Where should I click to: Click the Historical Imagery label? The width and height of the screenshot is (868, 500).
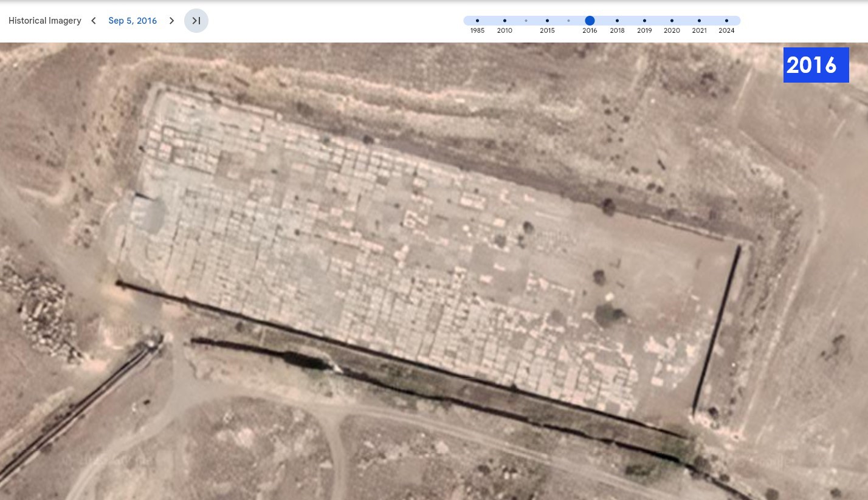(x=45, y=21)
